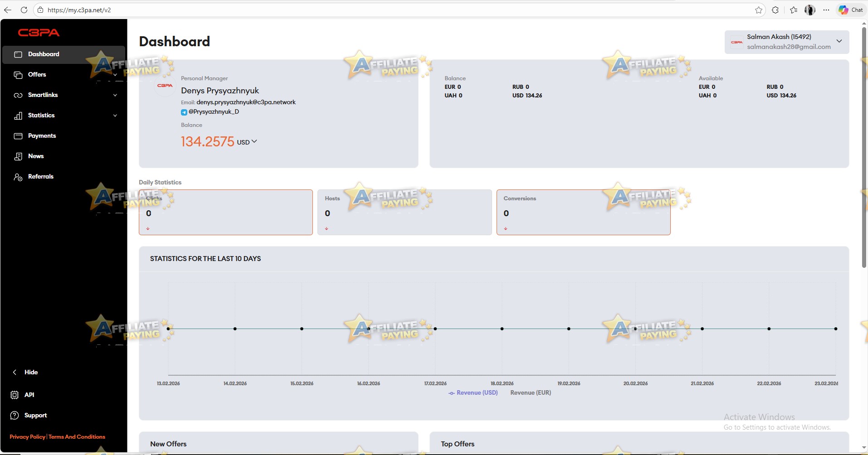Click the Statistics bar chart icon
The width and height of the screenshot is (868, 455).
pos(18,116)
